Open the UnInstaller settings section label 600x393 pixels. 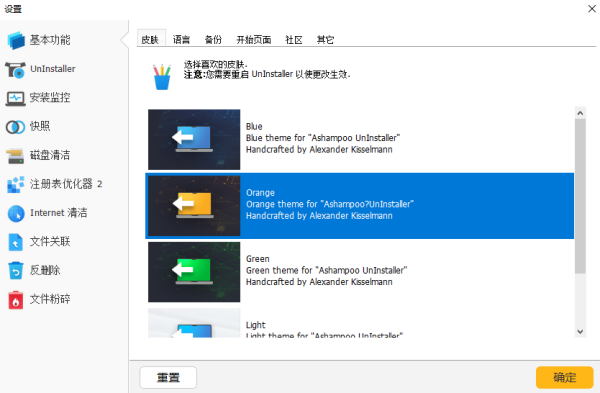pos(53,69)
